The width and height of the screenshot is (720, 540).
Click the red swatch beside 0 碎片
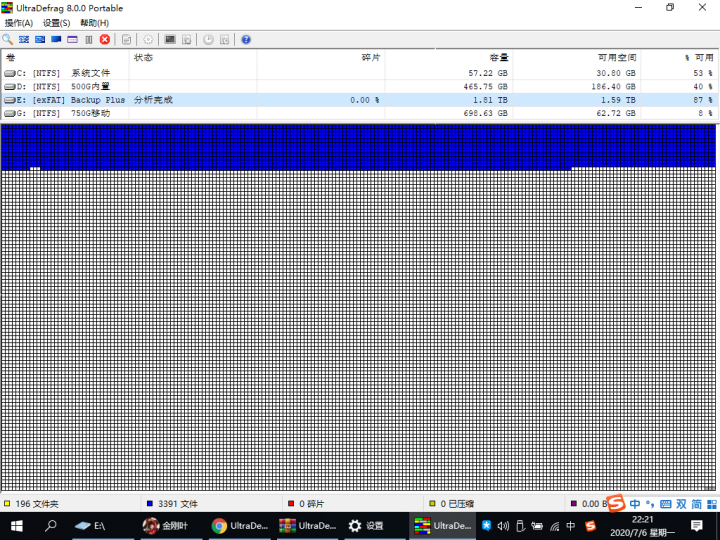click(291, 504)
